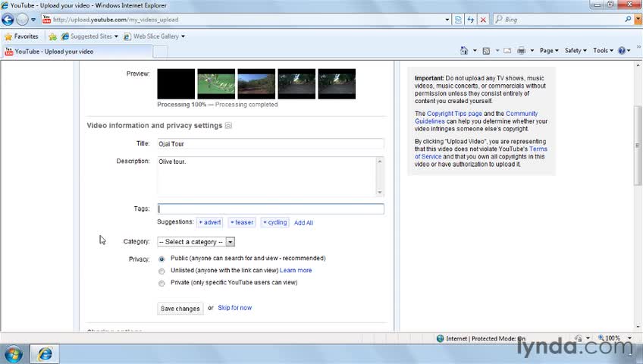Select the YouTube - Upload your video tab

77,52
